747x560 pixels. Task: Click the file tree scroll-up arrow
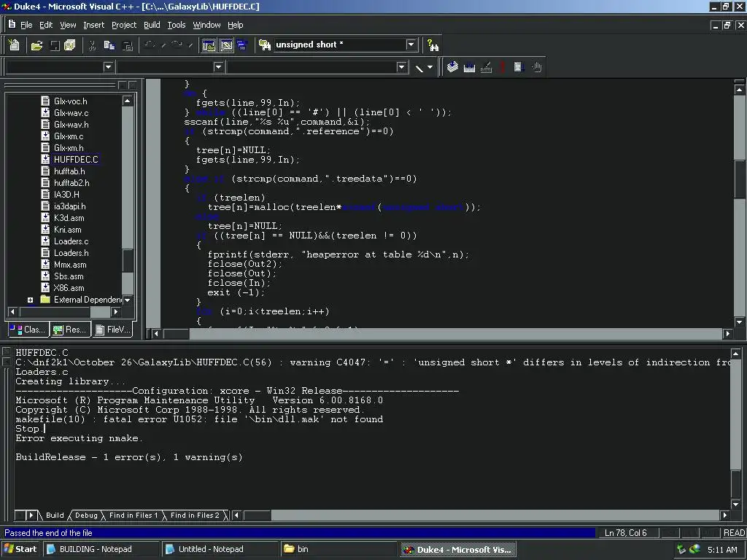[127, 101]
